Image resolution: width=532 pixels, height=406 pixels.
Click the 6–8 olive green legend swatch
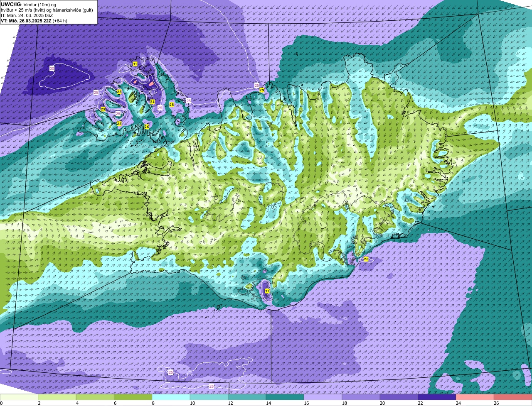[x=133, y=397]
